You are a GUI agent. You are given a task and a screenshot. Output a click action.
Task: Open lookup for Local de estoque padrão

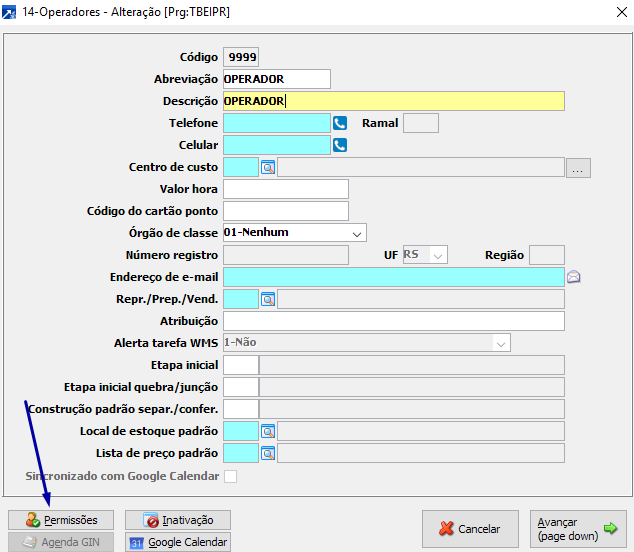pos(268,431)
